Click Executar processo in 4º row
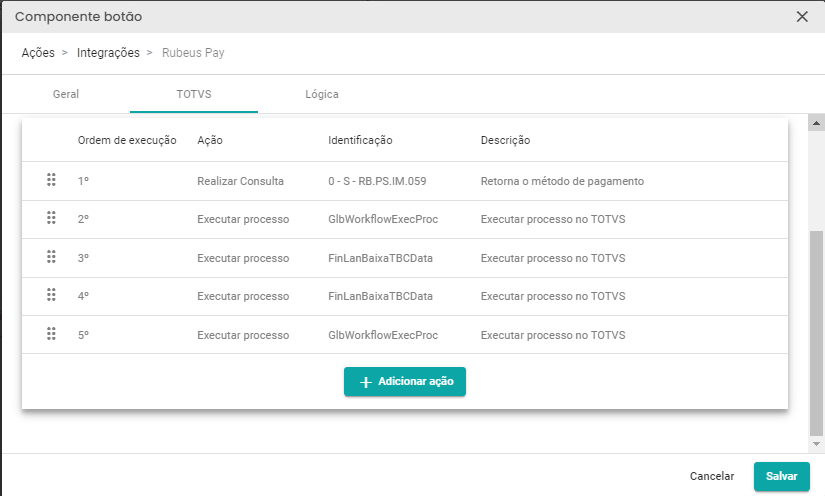825x496 pixels. pyautogui.click(x=243, y=296)
